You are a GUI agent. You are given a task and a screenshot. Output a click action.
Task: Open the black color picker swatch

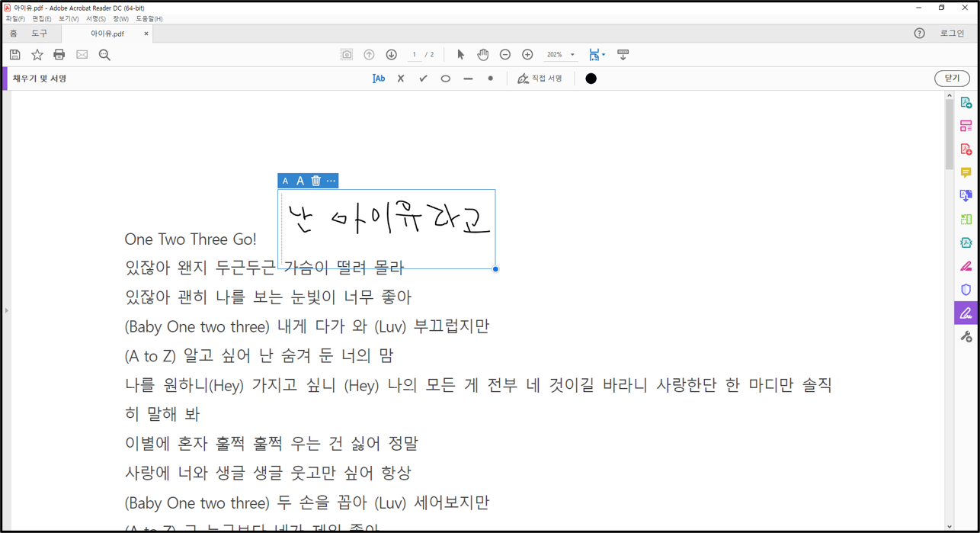[x=591, y=79]
